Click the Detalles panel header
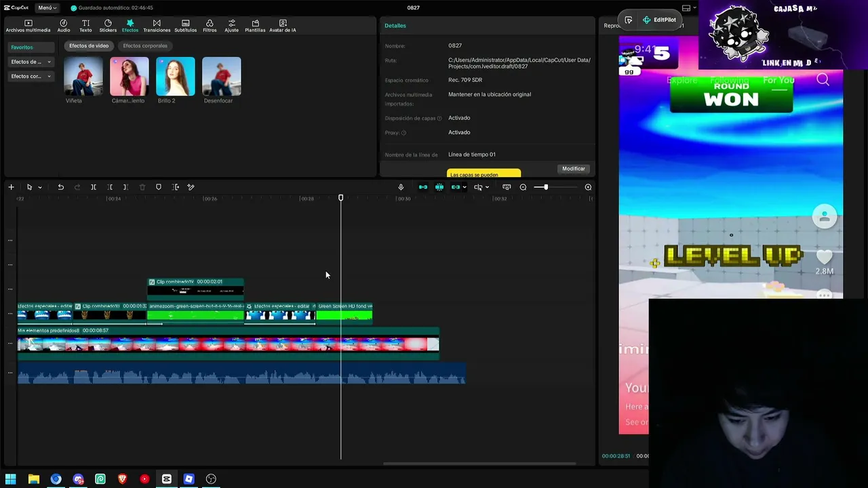868x488 pixels. (x=395, y=26)
